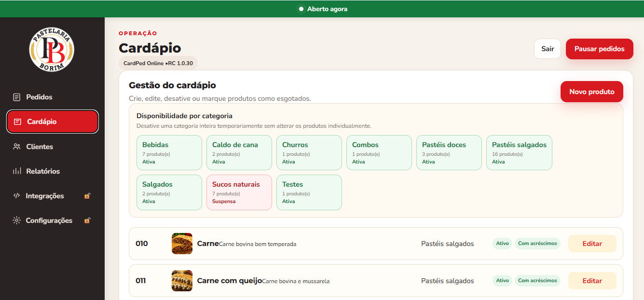Image resolution: width=644 pixels, height=300 pixels.
Task: Click the lock icon beside Configurações
Action: (87, 220)
